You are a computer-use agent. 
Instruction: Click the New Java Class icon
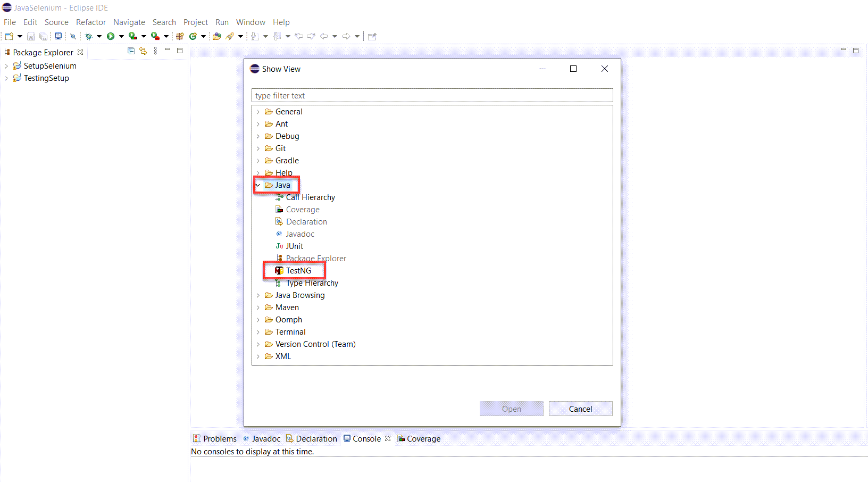(x=193, y=36)
